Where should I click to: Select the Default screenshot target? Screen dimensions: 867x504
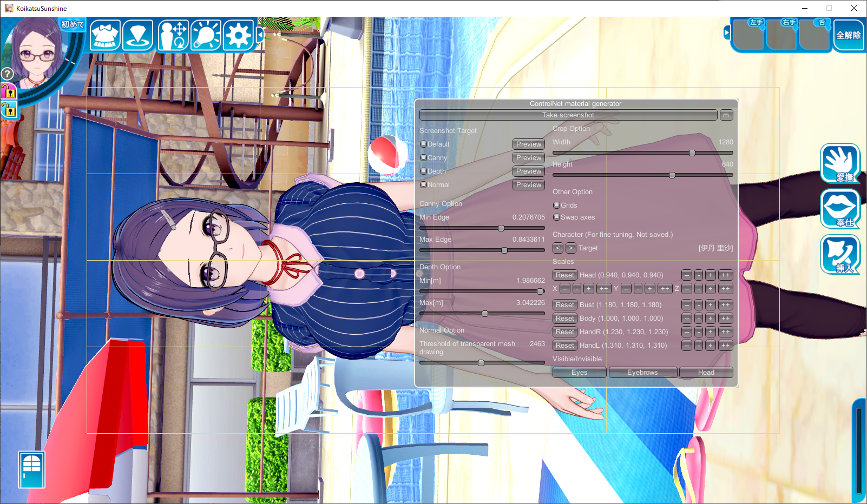tap(435, 144)
